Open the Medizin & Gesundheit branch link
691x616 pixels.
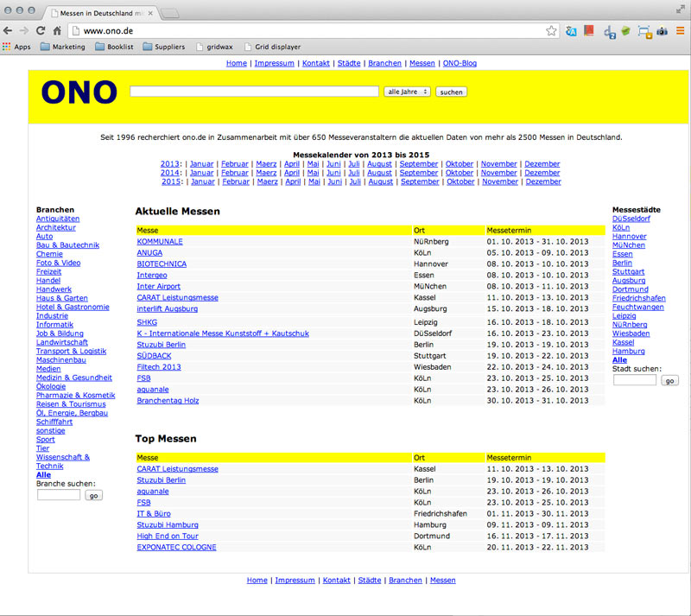pos(74,378)
